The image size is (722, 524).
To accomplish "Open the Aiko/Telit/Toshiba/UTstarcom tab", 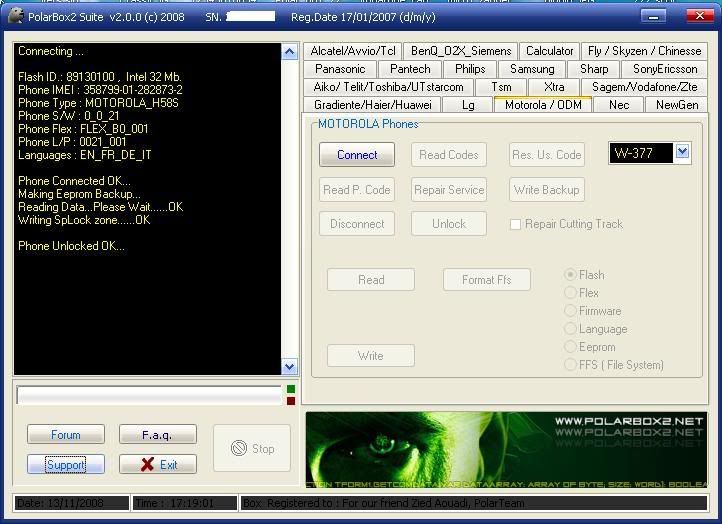I will (x=388, y=87).
